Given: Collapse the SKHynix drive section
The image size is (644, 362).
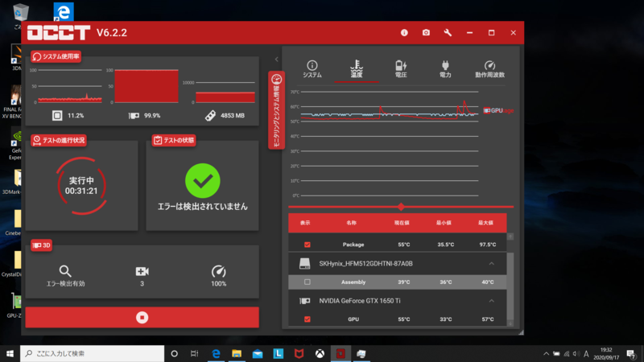Looking at the screenshot, I should (491, 264).
